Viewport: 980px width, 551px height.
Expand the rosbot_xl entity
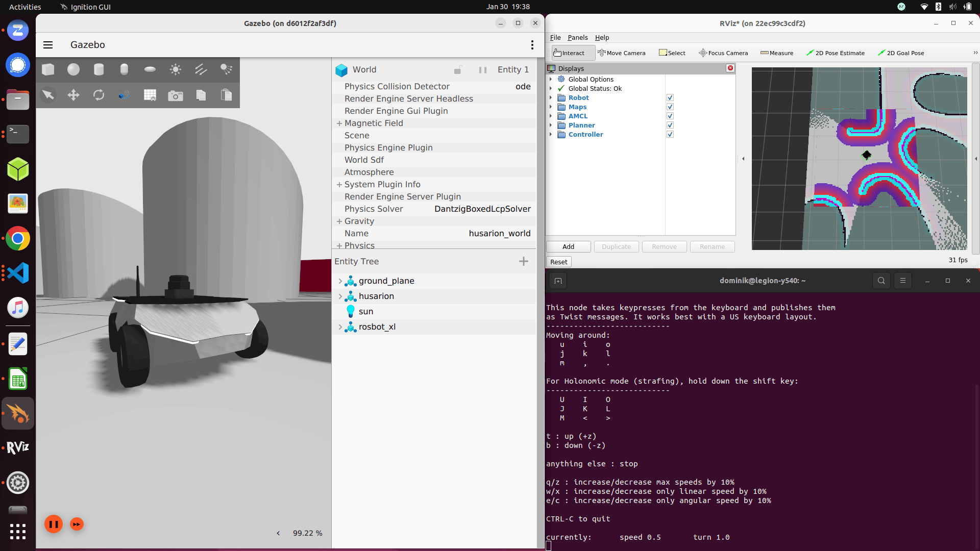[x=340, y=327]
